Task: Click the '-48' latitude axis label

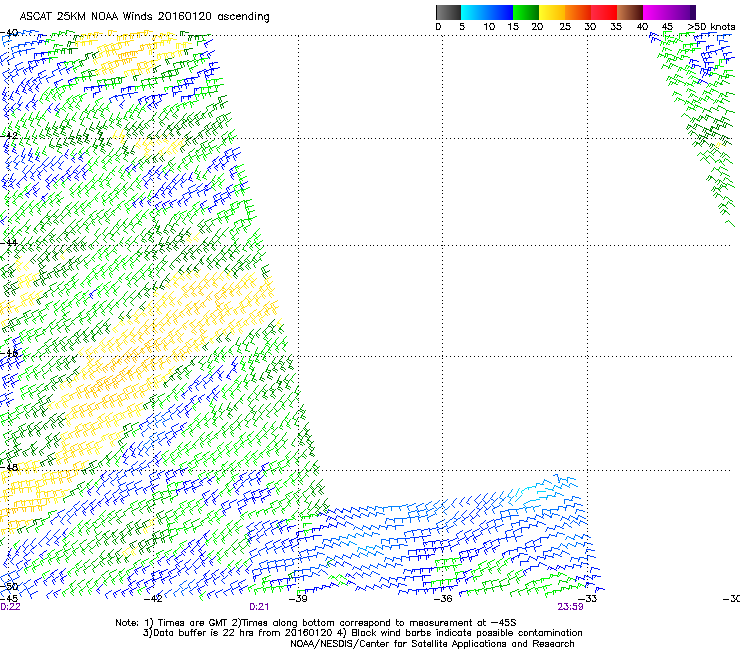Action: point(9,467)
